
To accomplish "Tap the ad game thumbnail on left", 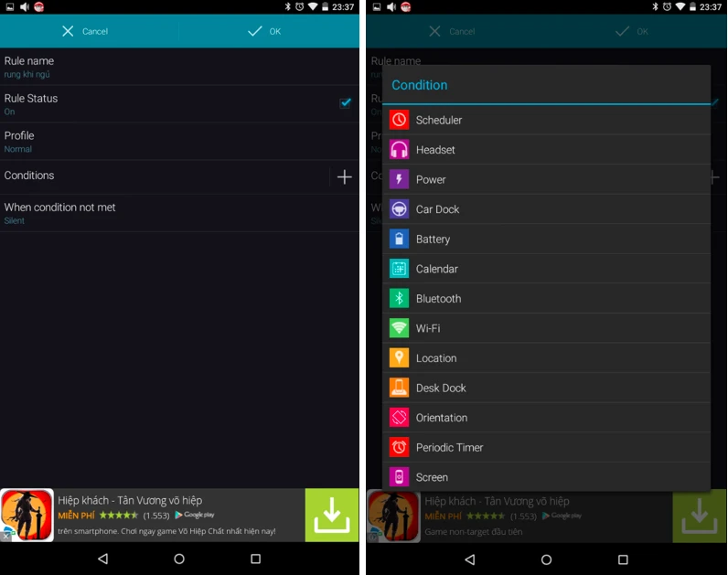I will pos(27,515).
